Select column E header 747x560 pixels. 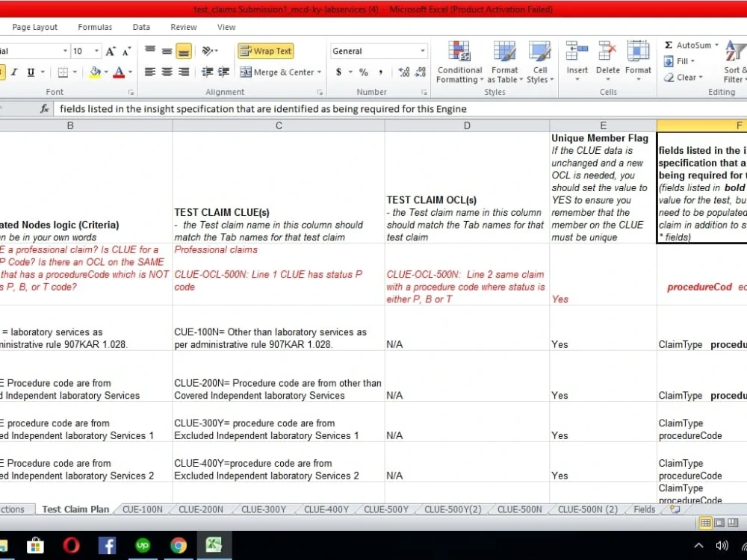603,125
